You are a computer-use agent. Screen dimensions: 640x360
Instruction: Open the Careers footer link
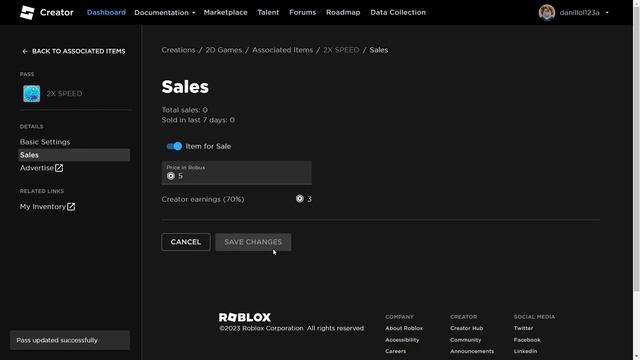(x=396, y=351)
